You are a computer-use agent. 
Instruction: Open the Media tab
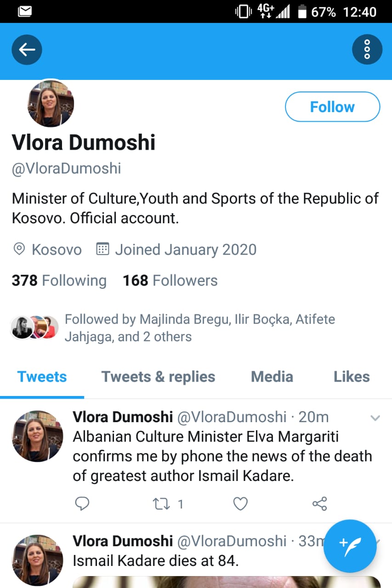tap(272, 377)
